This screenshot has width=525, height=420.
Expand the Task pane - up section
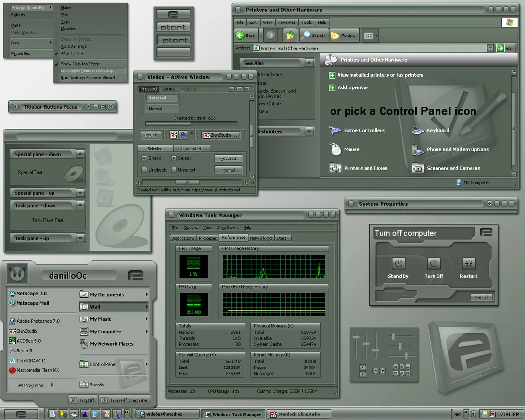(80, 238)
